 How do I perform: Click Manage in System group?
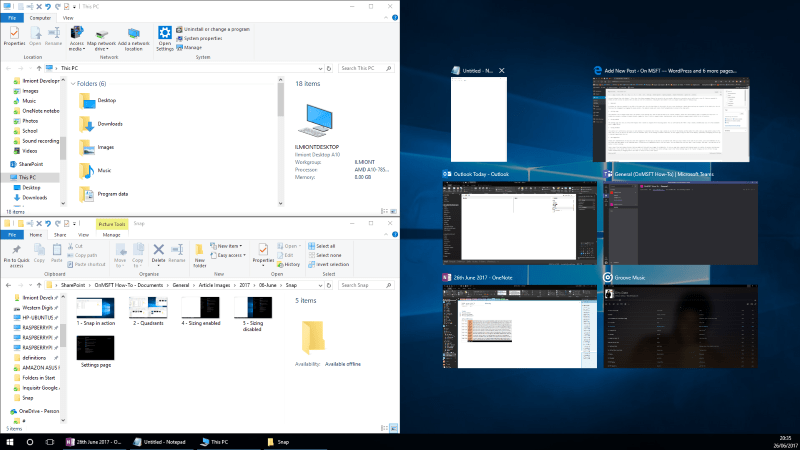189,47
